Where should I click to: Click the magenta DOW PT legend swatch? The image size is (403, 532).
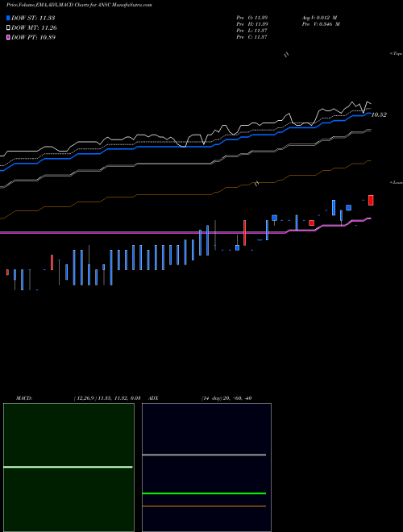[8, 37]
